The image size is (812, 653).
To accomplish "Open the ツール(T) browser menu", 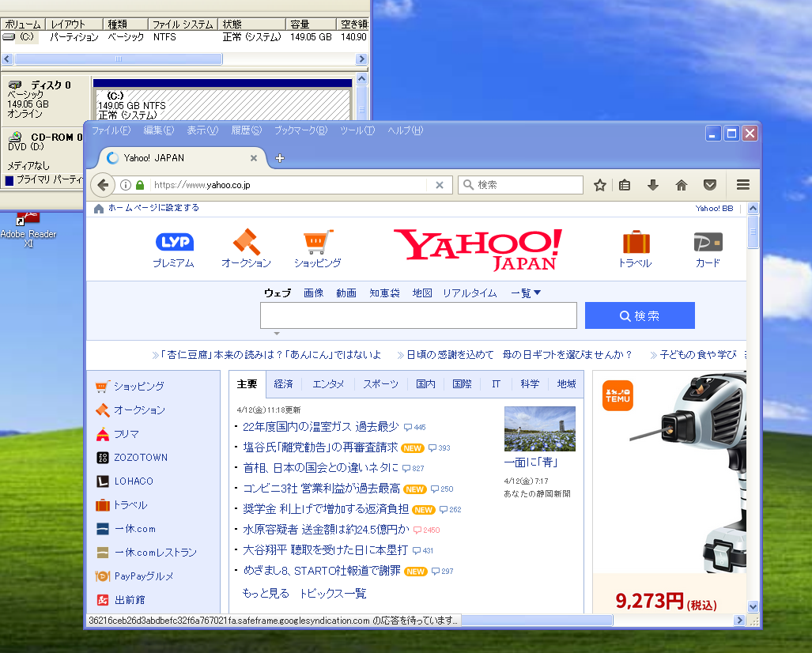I will point(357,130).
